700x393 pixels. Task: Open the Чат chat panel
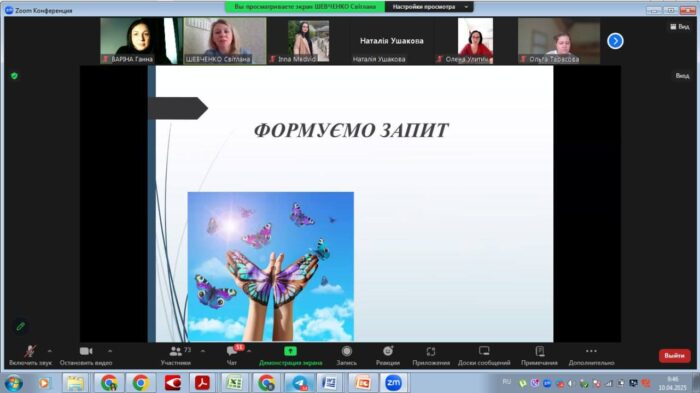click(232, 351)
